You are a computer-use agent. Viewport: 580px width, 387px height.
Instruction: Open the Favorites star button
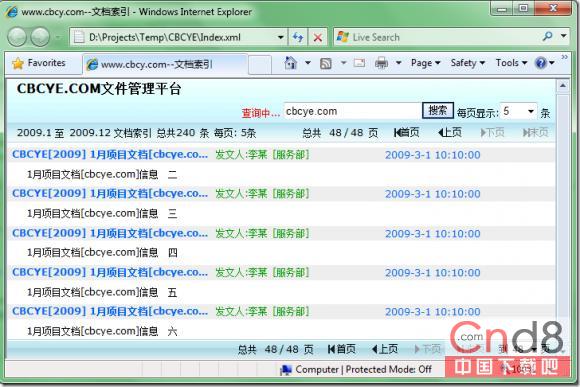coord(39,63)
